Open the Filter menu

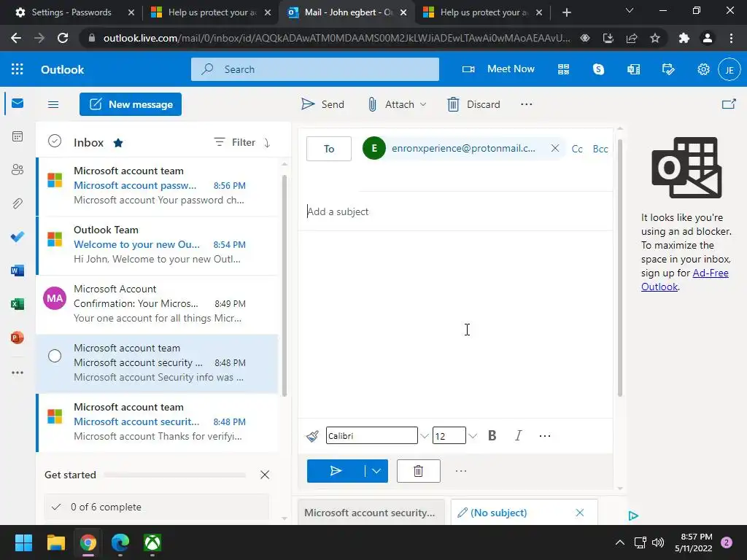click(x=234, y=142)
